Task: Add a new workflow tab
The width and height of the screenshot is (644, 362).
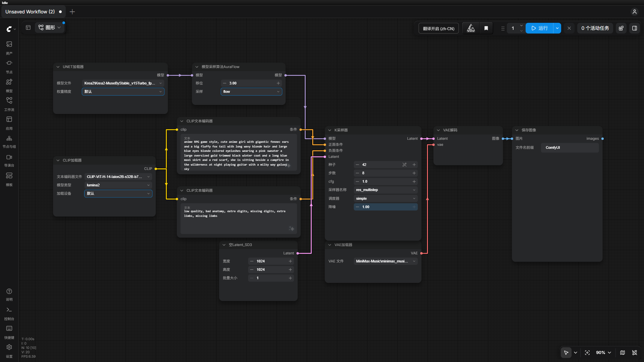Action: tap(72, 12)
